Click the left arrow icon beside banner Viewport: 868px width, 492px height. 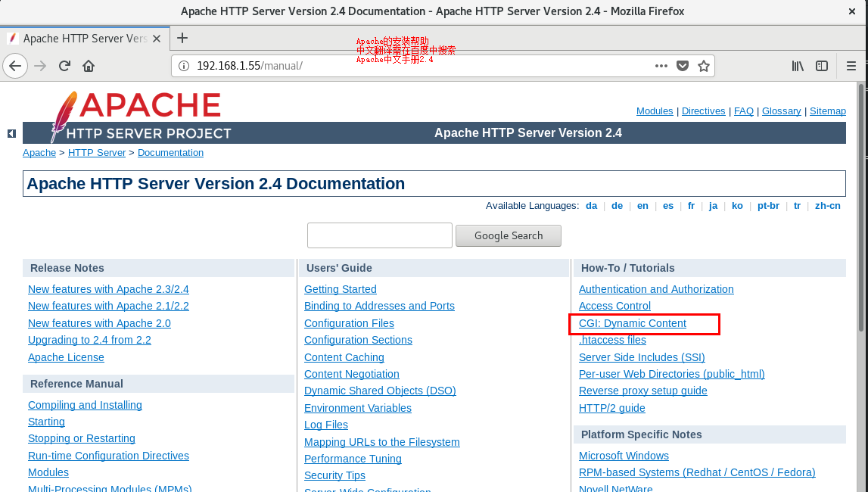(11, 133)
